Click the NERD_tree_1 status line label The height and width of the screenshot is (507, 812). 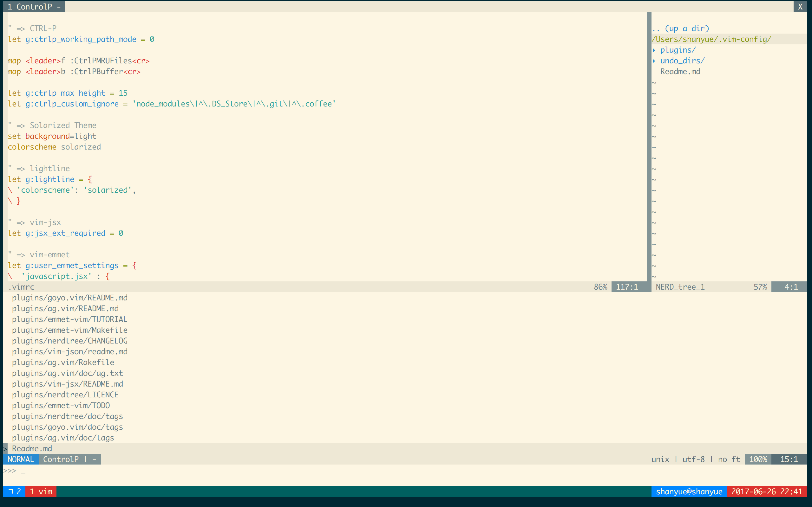point(680,287)
